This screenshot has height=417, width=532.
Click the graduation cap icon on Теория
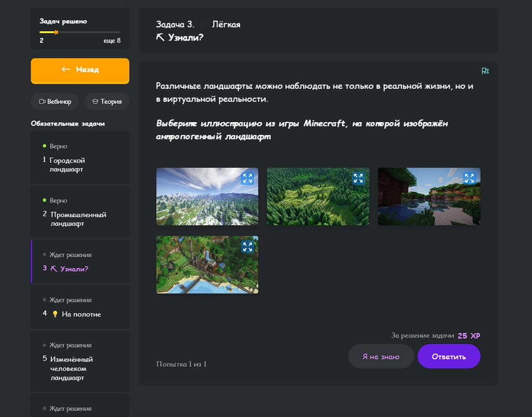click(96, 101)
